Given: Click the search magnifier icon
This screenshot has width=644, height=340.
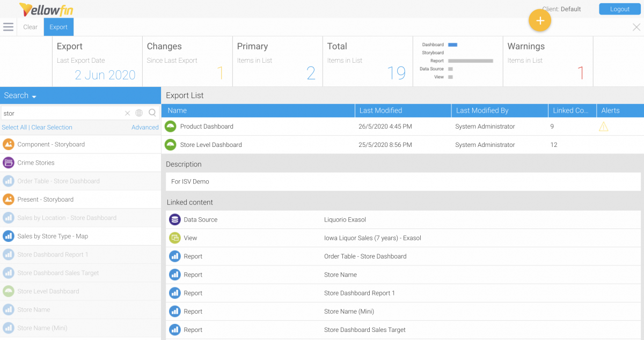Looking at the screenshot, I should coord(152,113).
